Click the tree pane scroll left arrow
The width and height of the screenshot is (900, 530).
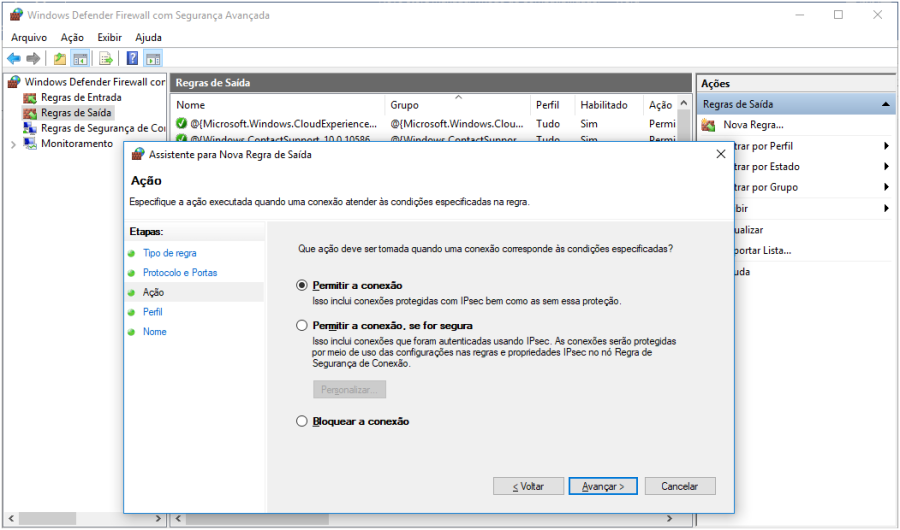[11, 519]
